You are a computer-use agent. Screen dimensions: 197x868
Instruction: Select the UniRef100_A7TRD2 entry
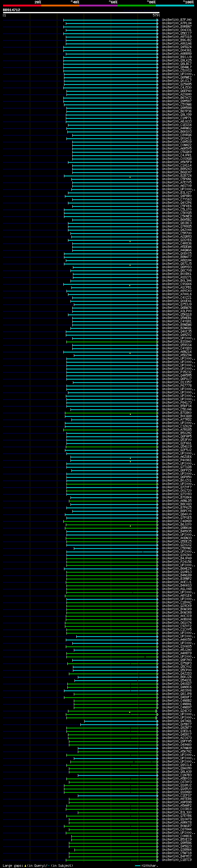176,419
